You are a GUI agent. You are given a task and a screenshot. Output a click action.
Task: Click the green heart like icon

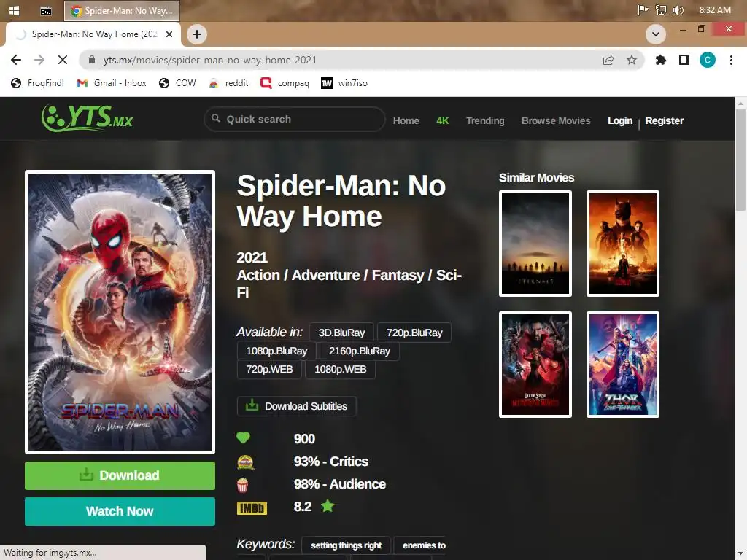(243, 437)
